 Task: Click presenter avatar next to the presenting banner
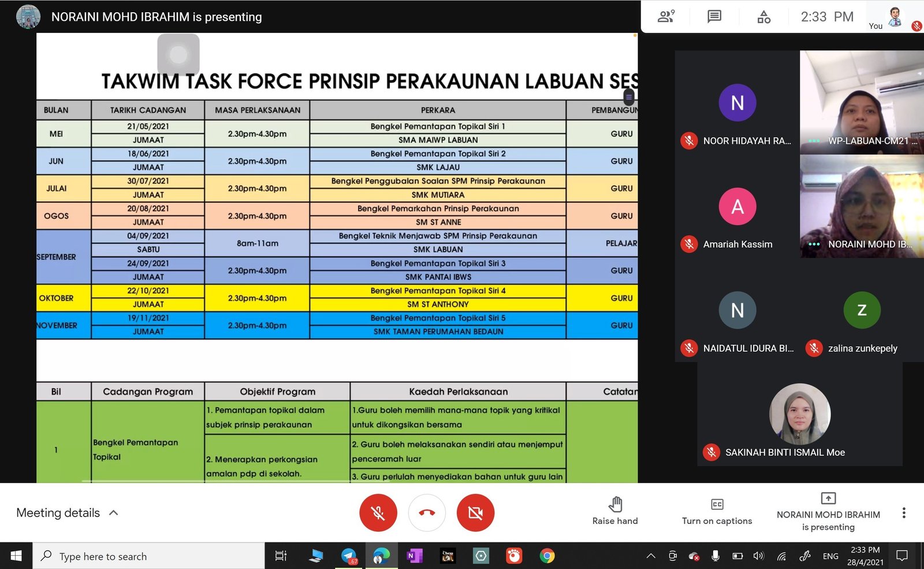tap(28, 17)
